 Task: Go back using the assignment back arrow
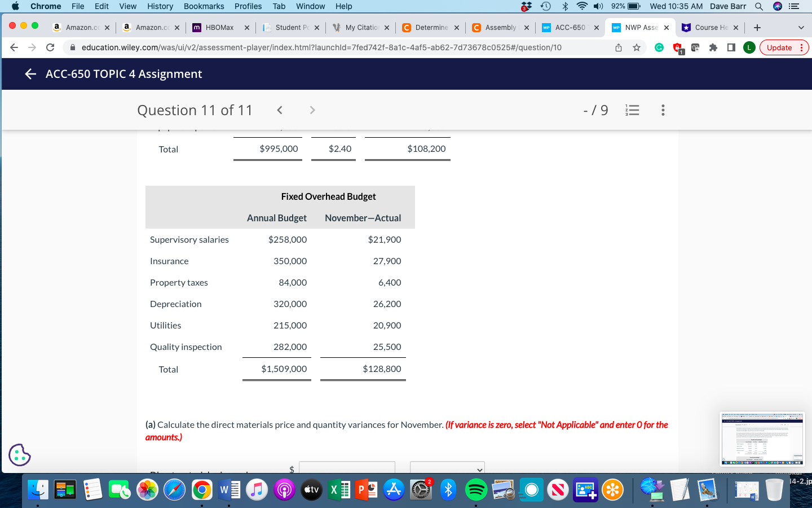point(30,74)
